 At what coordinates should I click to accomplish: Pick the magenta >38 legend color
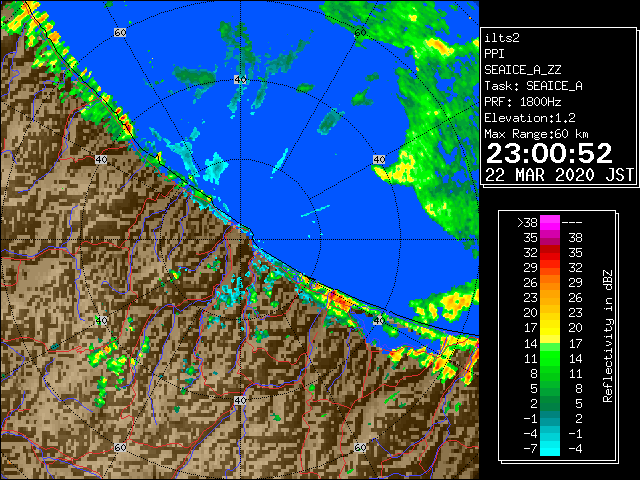pyautogui.click(x=550, y=223)
